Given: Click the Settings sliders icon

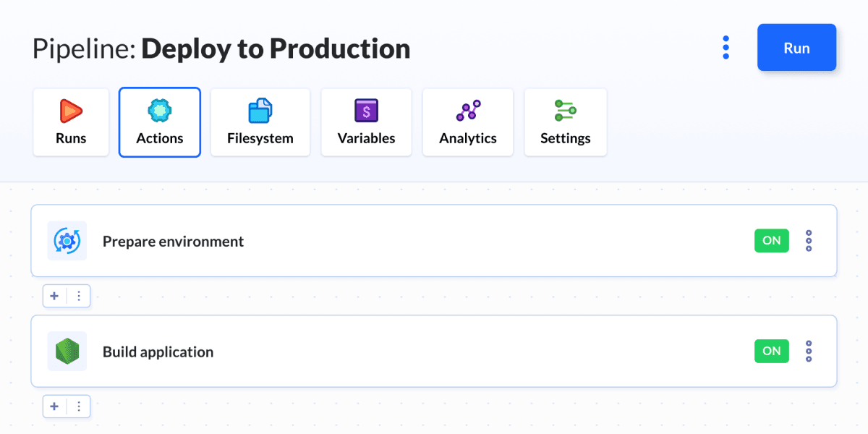Looking at the screenshot, I should click(565, 111).
